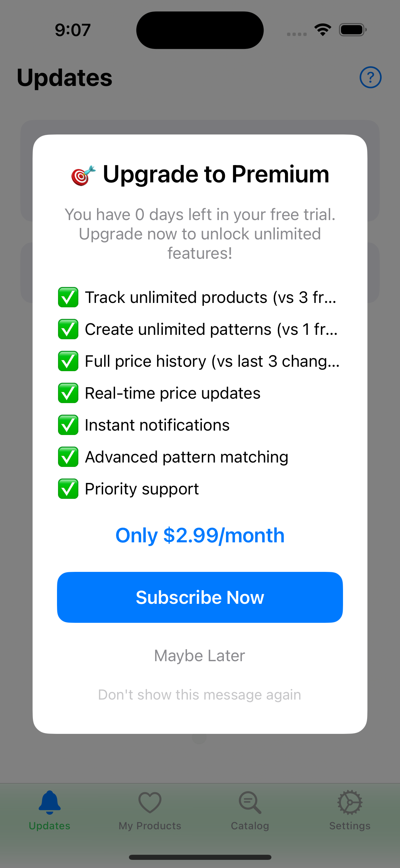Dismiss the offer with Maybe Later
The height and width of the screenshot is (868, 400).
199,655
